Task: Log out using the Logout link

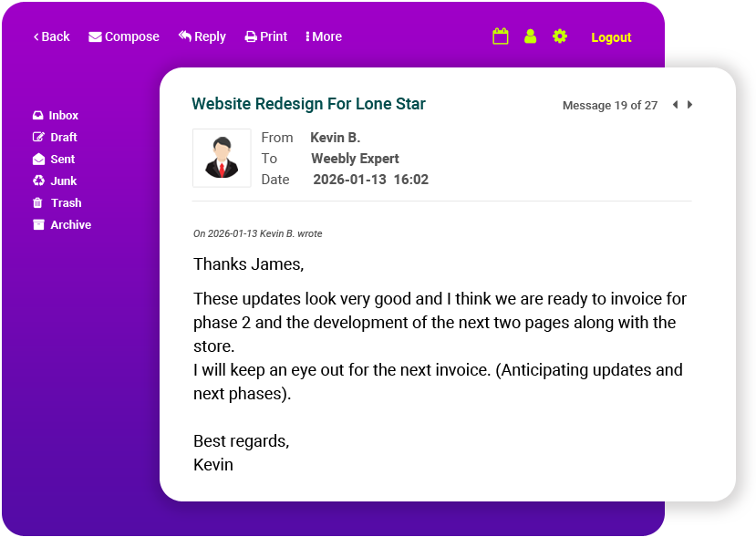Action: pyautogui.click(x=611, y=37)
